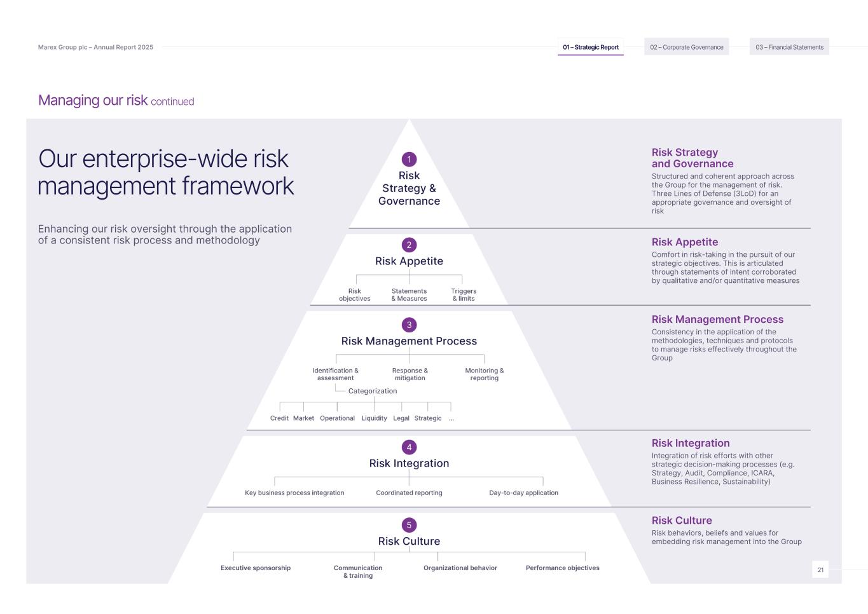The image size is (868, 614).
Task: Go to 03 – Financial Statements tab
Action: (789, 47)
